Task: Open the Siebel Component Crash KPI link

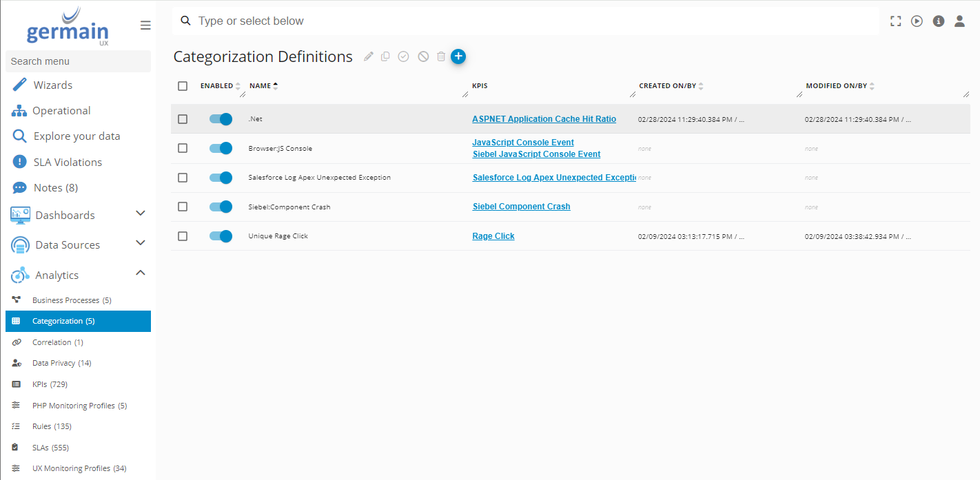Action: [521, 207]
